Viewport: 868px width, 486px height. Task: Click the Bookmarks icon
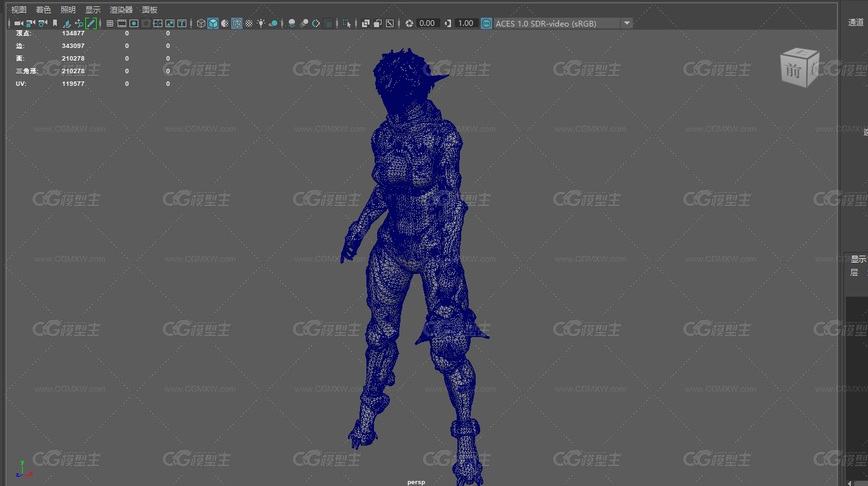55,23
